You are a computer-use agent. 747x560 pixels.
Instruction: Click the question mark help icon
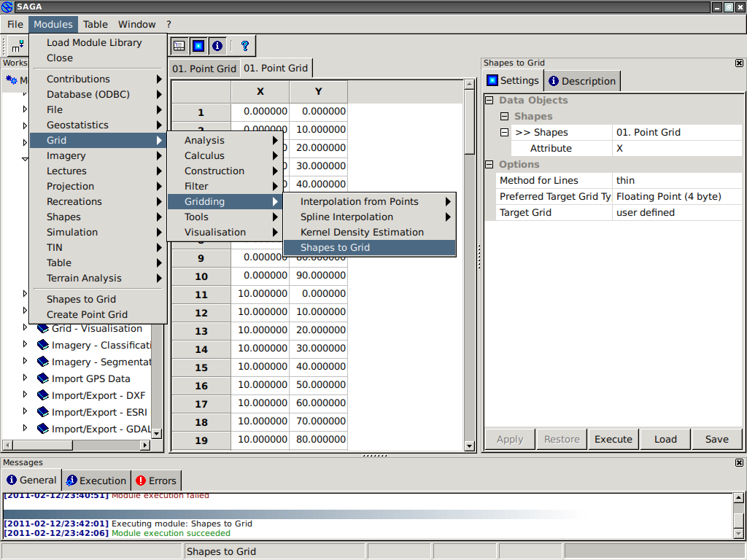coord(244,46)
